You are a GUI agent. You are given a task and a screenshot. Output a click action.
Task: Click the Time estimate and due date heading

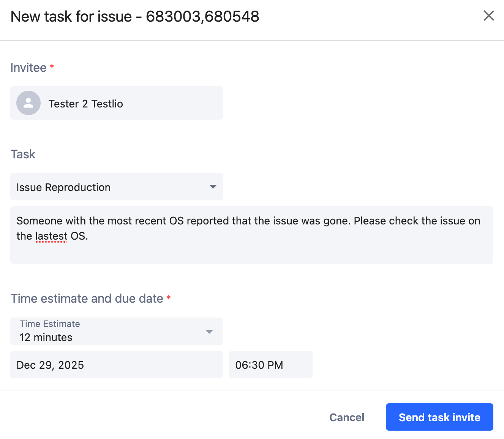point(87,298)
